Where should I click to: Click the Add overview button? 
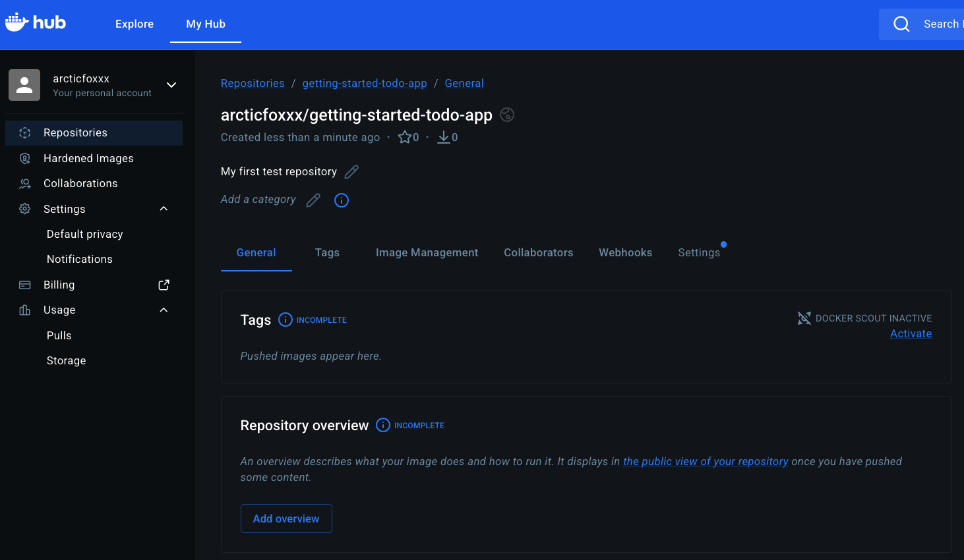tap(286, 518)
